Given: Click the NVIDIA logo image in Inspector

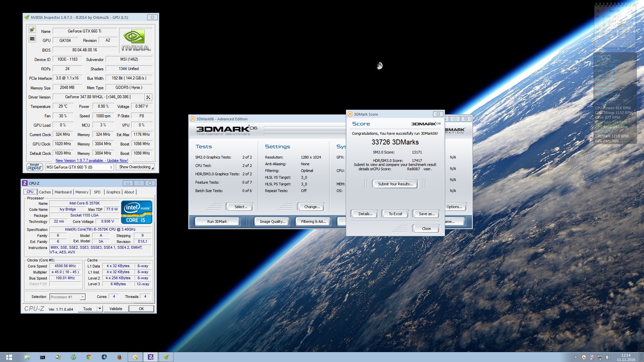Looking at the screenshot, I should coord(136,40).
